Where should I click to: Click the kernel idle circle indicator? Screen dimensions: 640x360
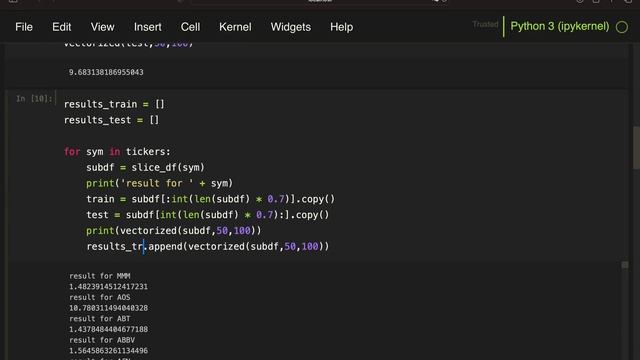click(x=622, y=27)
